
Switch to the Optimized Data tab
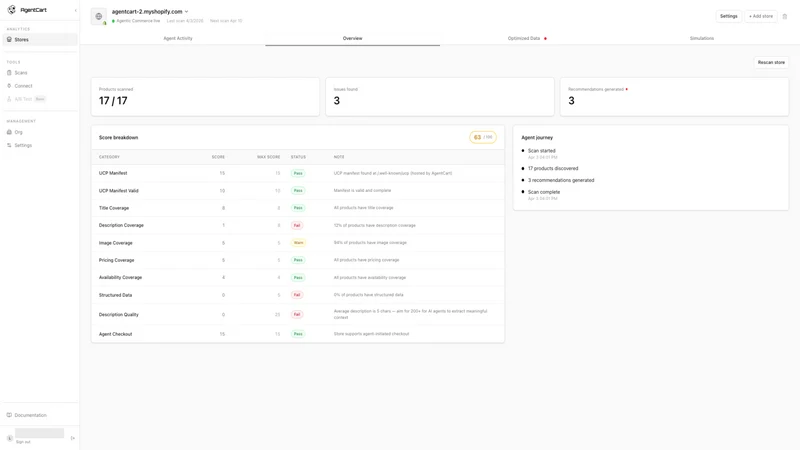coord(527,38)
